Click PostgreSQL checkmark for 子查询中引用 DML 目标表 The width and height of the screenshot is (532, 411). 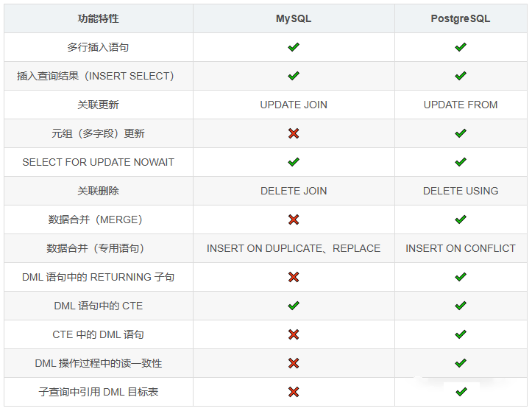click(461, 392)
